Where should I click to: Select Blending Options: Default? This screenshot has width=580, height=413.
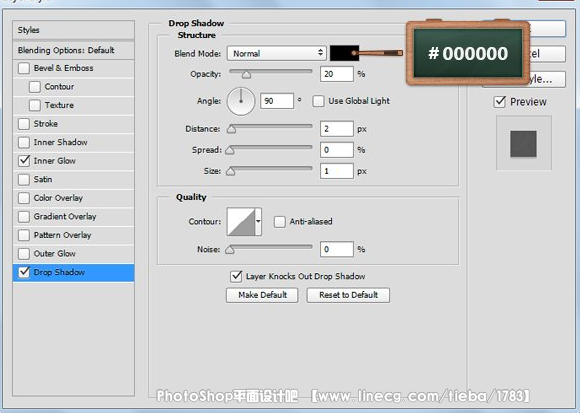[73, 50]
